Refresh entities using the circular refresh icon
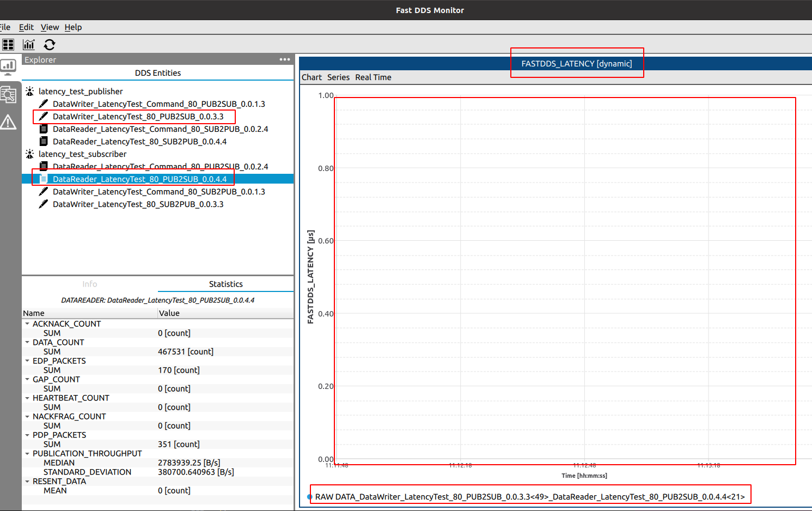The width and height of the screenshot is (812, 511). [49, 45]
